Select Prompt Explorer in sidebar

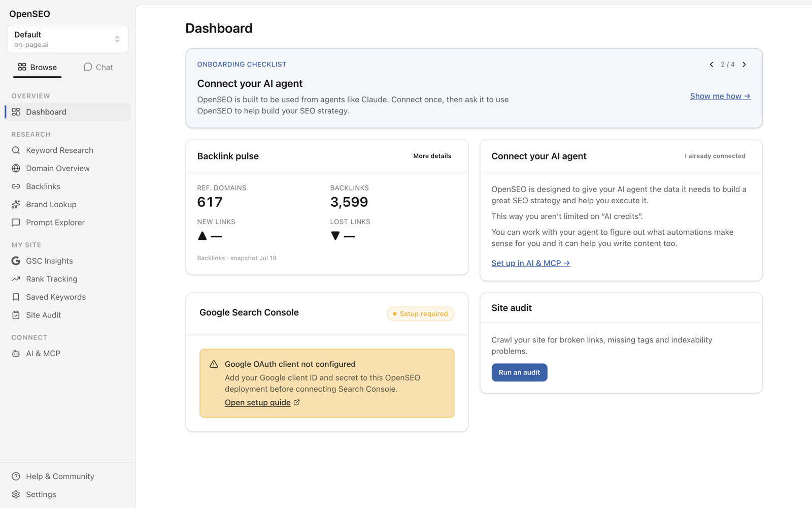(67, 223)
